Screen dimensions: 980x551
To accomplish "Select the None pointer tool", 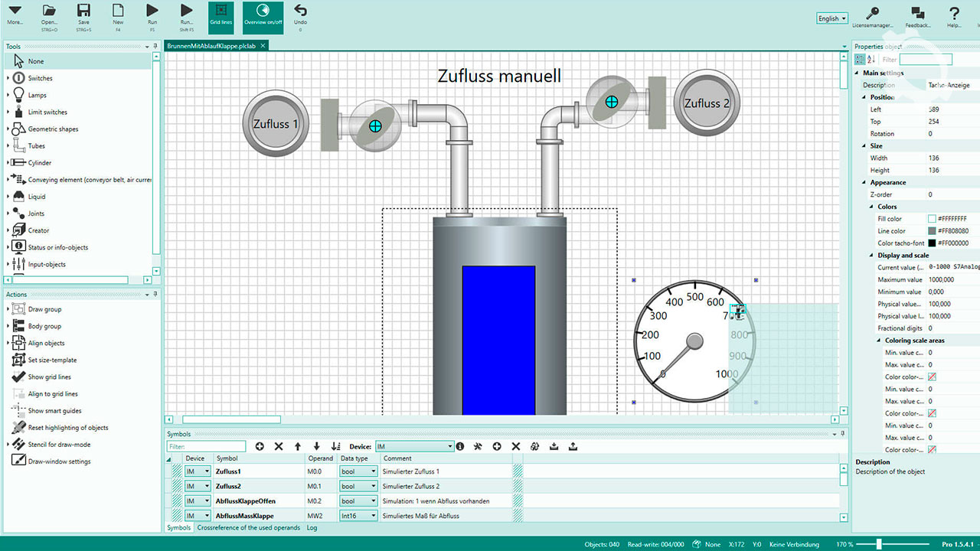I will (79, 61).
